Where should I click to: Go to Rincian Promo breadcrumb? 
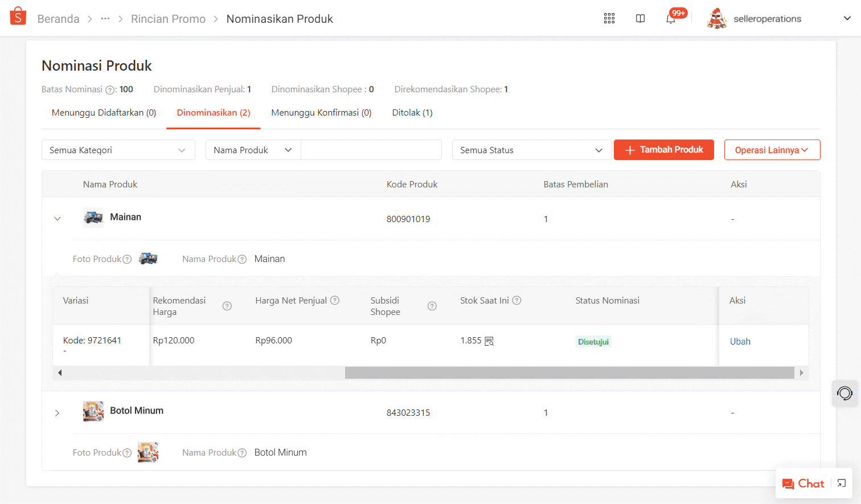coord(168,19)
